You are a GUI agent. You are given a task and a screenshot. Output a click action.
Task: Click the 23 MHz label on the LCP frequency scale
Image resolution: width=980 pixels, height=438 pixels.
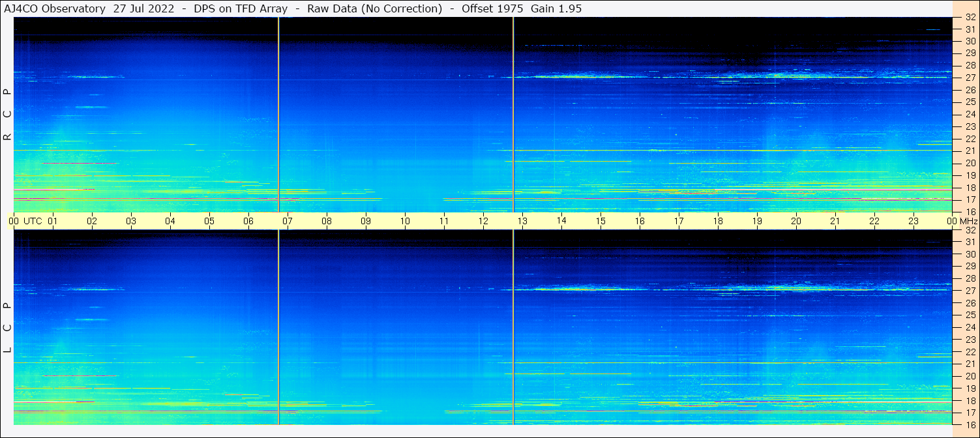970,340
